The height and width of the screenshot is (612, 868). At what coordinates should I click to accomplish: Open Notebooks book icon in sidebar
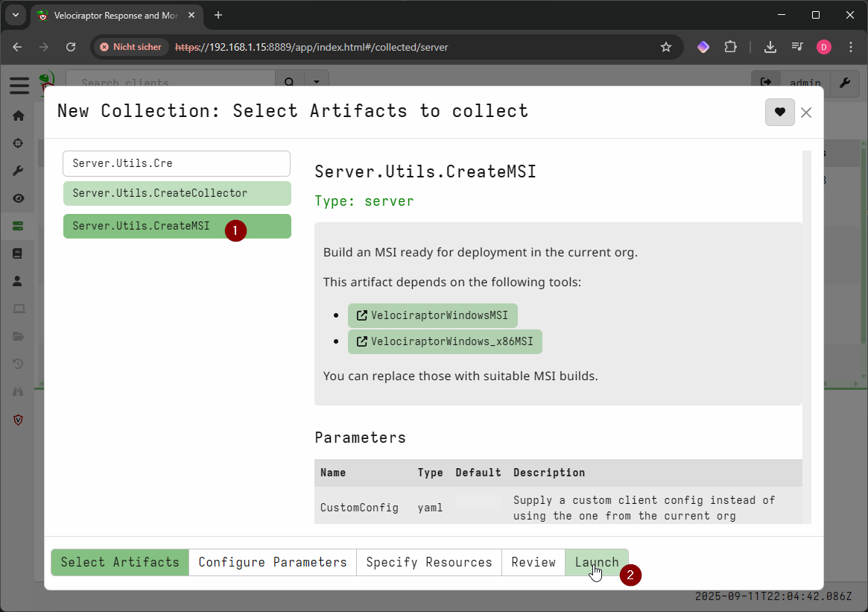tap(19, 253)
